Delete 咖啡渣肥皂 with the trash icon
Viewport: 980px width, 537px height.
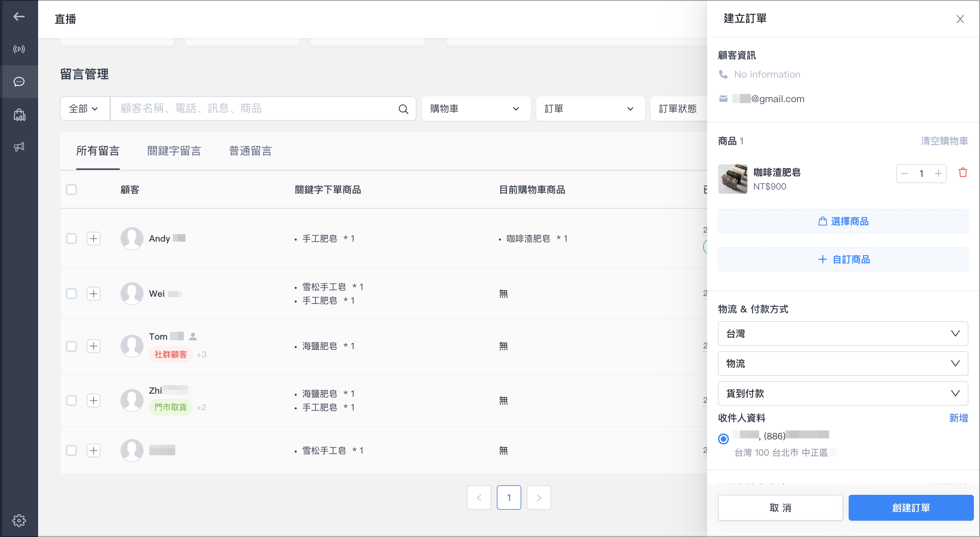tap(963, 173)
